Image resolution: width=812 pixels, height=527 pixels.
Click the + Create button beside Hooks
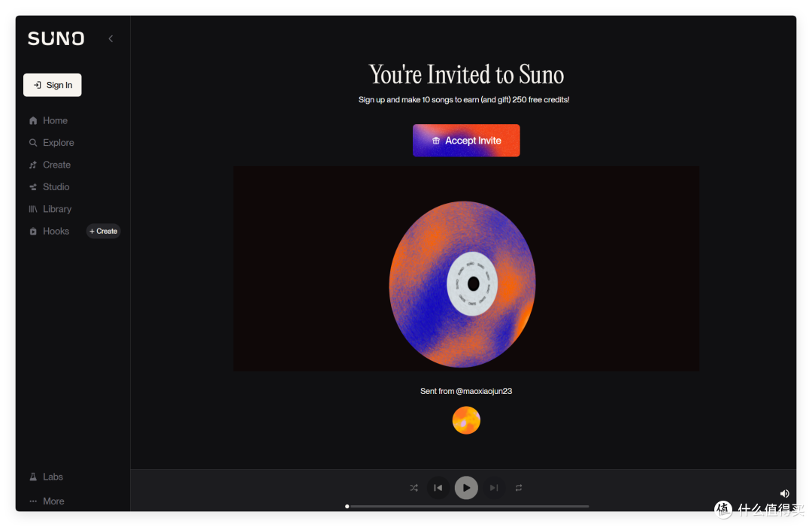pyautogui.click(x=104, y=232)
